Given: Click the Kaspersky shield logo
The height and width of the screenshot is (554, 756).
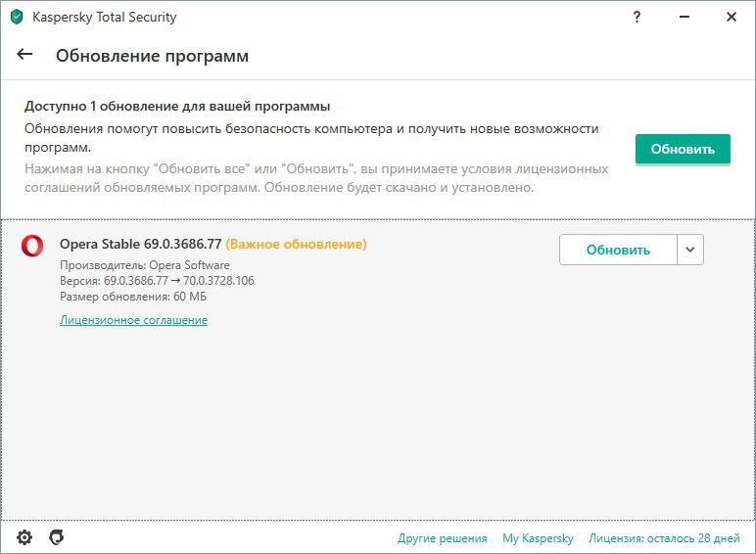Looking at the screenshot, I should click(17, 17).
